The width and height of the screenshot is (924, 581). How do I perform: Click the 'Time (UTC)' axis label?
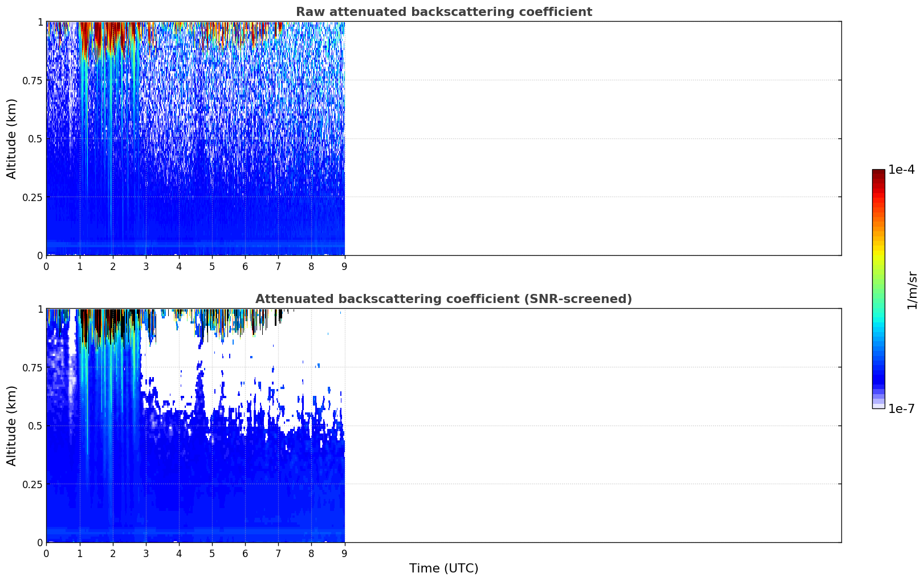pos(443,568)
